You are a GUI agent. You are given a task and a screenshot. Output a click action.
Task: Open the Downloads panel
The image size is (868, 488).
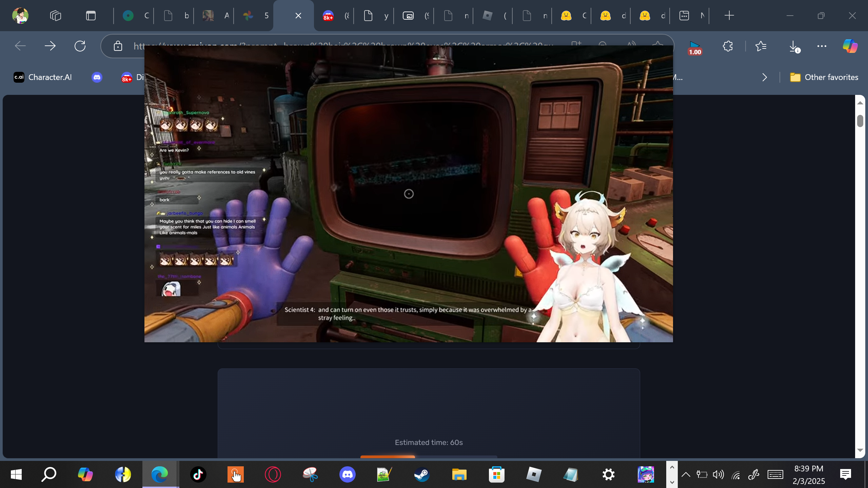[794, 47]
